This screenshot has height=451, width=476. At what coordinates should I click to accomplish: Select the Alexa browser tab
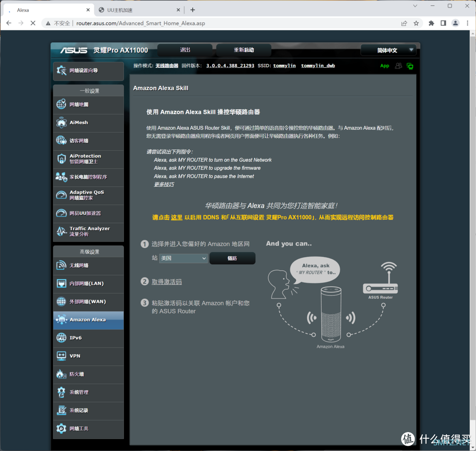point(48,10)
